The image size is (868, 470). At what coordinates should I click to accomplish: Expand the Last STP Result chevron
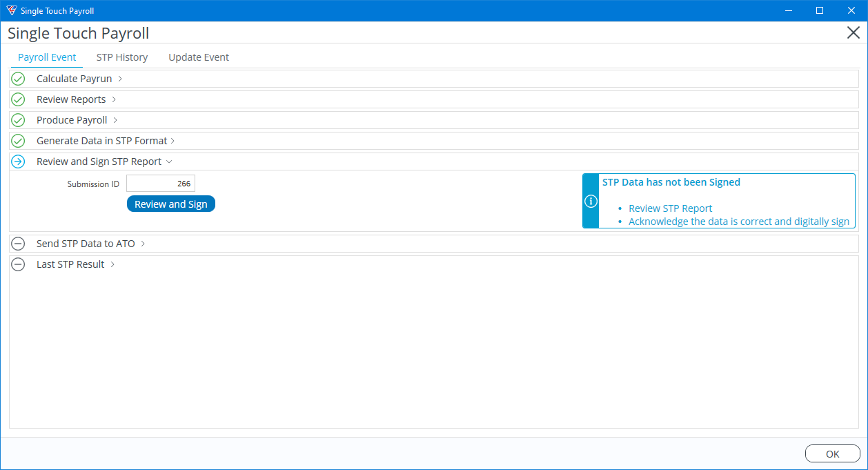[x=112, y=264]
